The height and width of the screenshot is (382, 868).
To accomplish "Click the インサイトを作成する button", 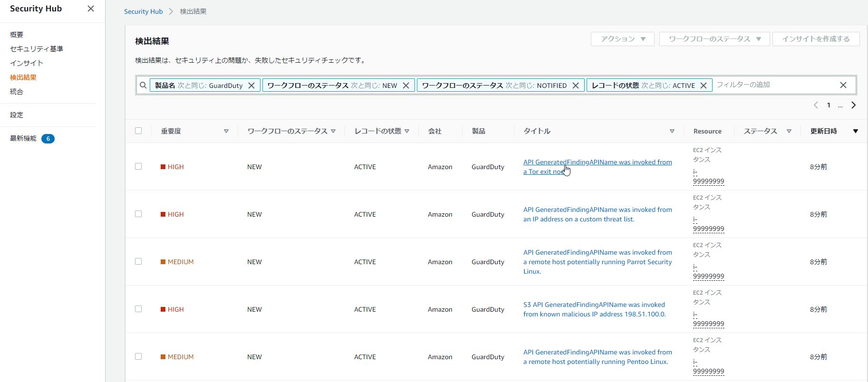I will 816,39.
